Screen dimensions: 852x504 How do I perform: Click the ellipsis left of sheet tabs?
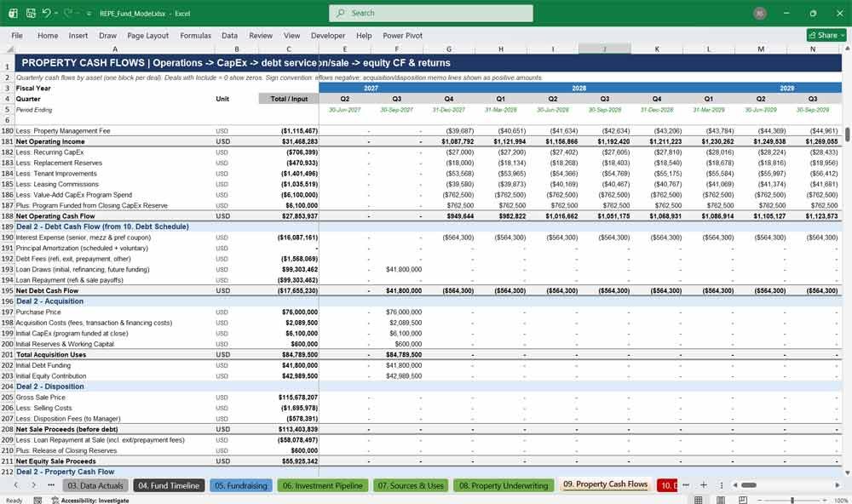[x=51, y=485]
